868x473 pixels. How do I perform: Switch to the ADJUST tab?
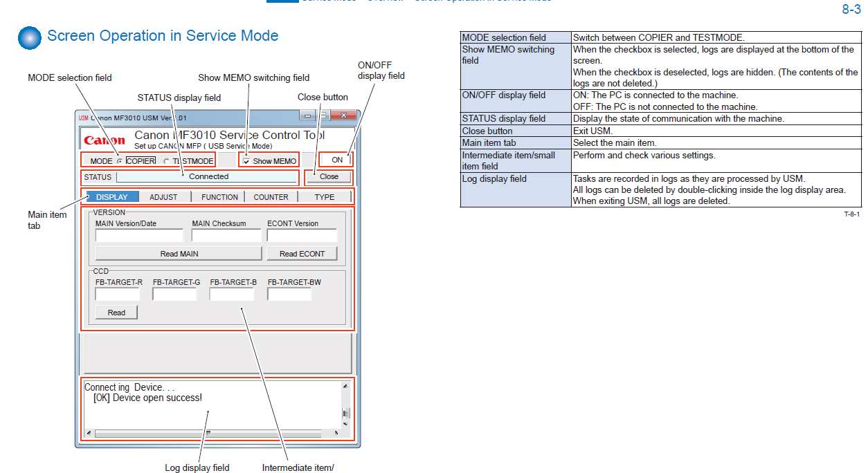pyautogui.click(x=163, y=197)
